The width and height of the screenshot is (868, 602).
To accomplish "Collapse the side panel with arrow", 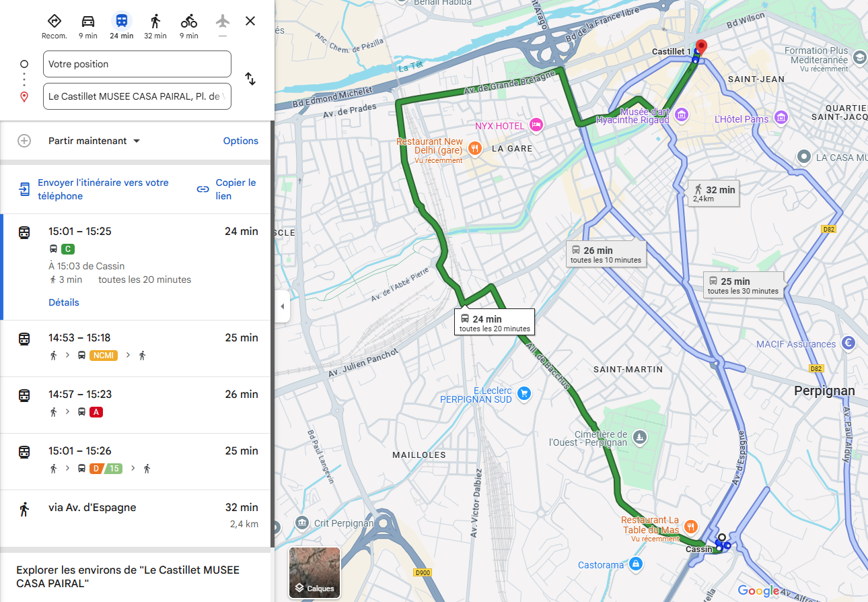I will [282, 307].
